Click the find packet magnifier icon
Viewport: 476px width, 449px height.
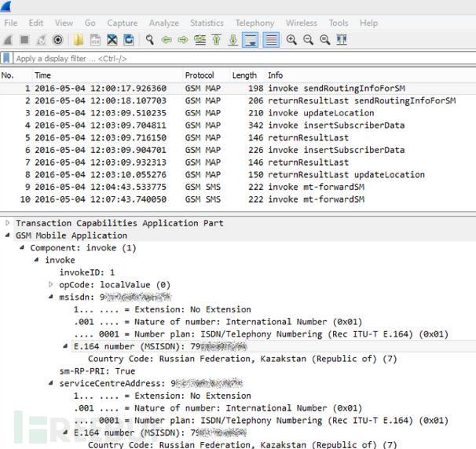point(149,40)
